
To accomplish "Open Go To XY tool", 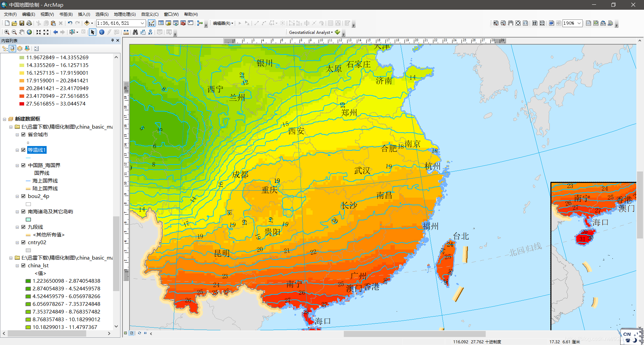I will tap(150, 32).
